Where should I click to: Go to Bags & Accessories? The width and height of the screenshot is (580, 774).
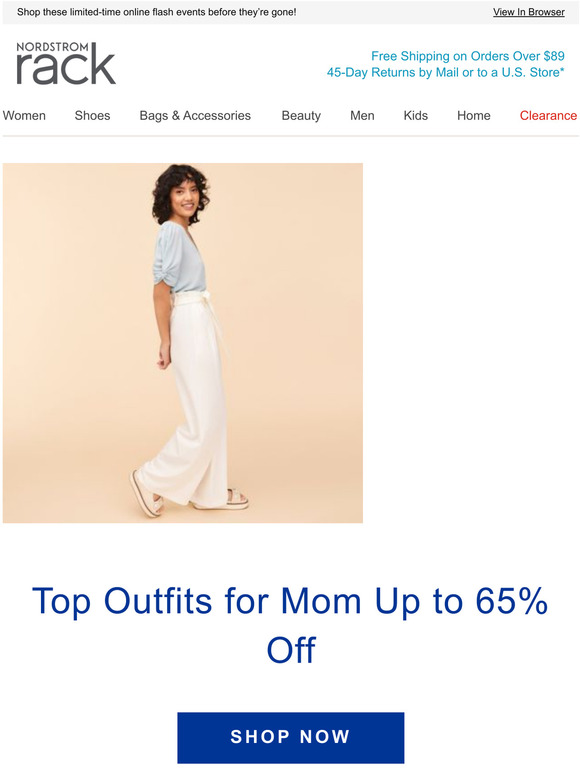pos(195,116)
